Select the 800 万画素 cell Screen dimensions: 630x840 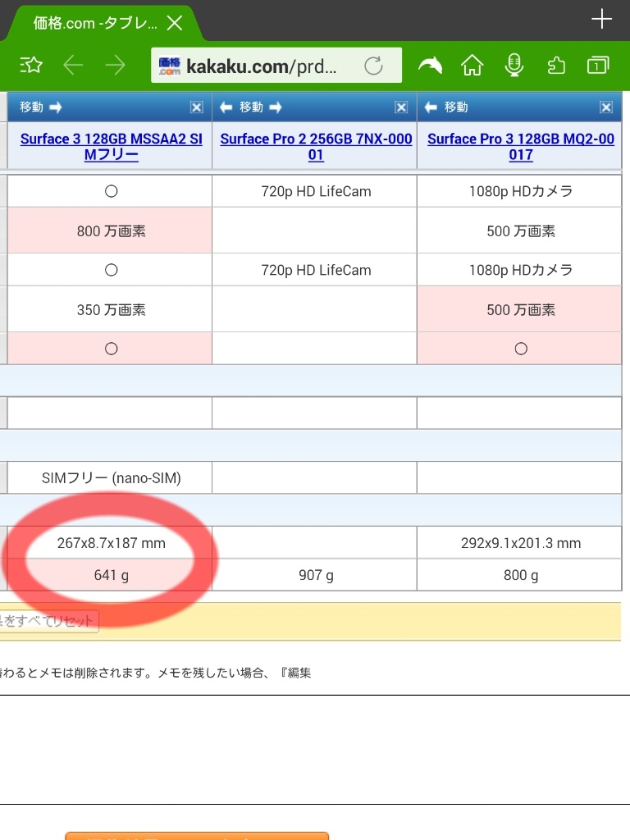pos(110,231)
